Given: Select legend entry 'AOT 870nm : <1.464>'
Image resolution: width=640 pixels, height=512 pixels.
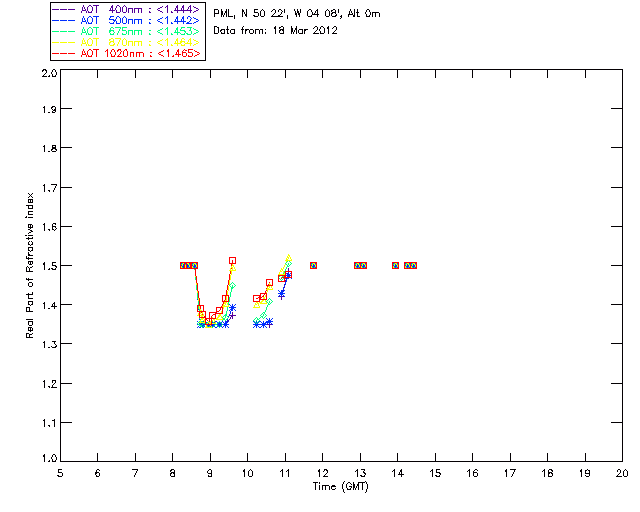Looking at the screenshot, I should coord(127,42).
